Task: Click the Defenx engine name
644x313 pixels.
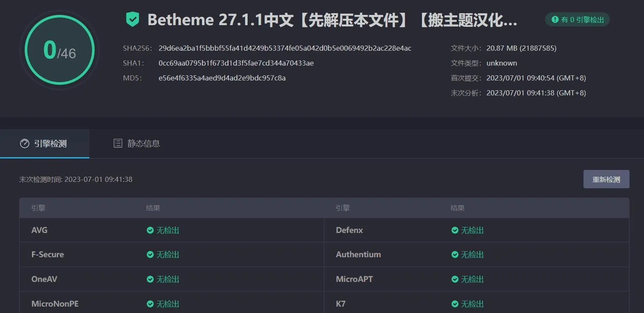Action: tap(349, 230)
